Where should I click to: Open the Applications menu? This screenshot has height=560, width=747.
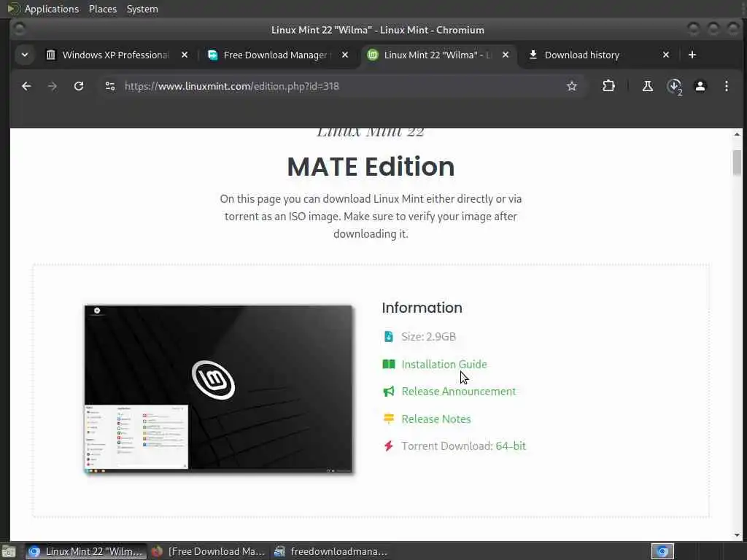click(x=52, y=9)
